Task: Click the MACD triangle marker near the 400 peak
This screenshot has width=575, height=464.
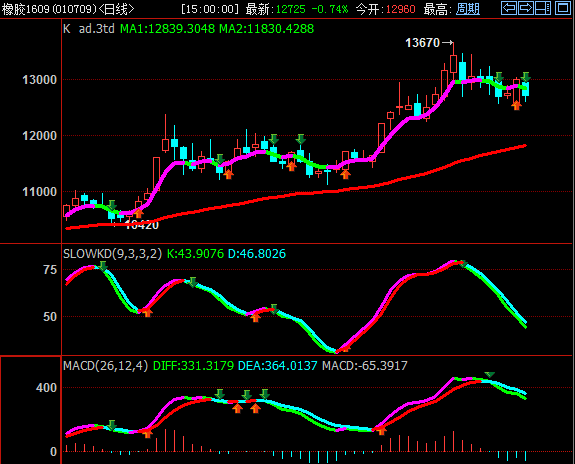Action: pos(490,375)
